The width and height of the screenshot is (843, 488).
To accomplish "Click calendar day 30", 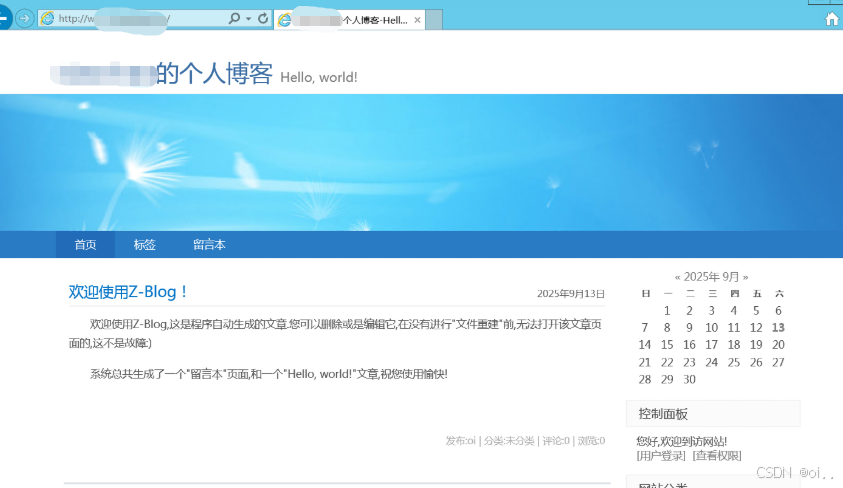I will pyautogui.click(x=689, y=379).
